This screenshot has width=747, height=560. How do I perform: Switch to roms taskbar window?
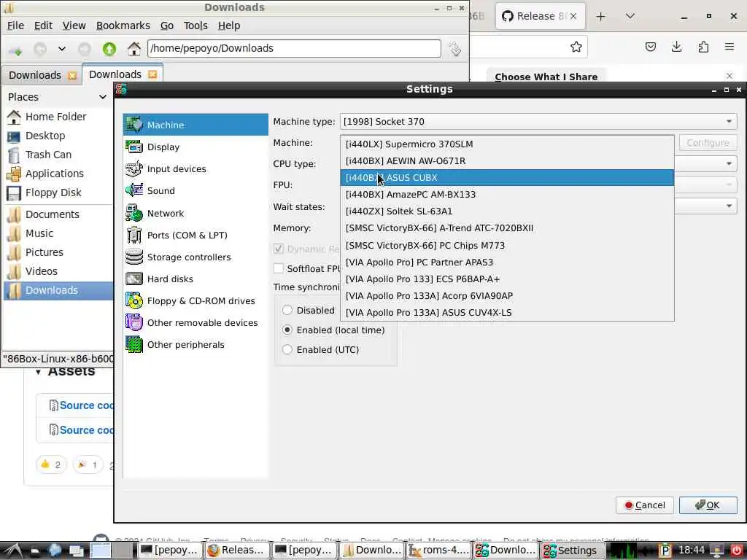(438, 550)
